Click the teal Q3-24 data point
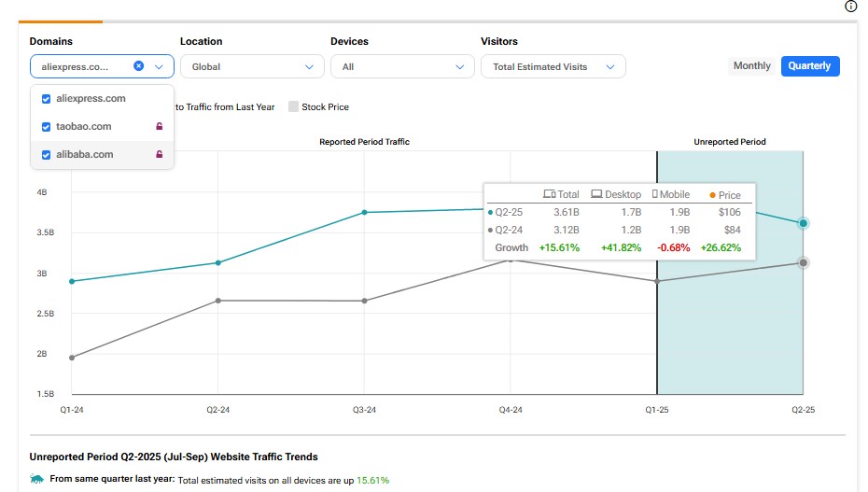Image resolution: width=868 pixels, height=492 pixels. pos(364,213)
